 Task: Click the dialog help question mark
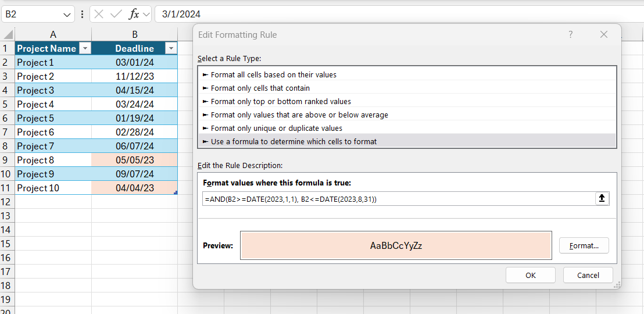coord(571,35)
